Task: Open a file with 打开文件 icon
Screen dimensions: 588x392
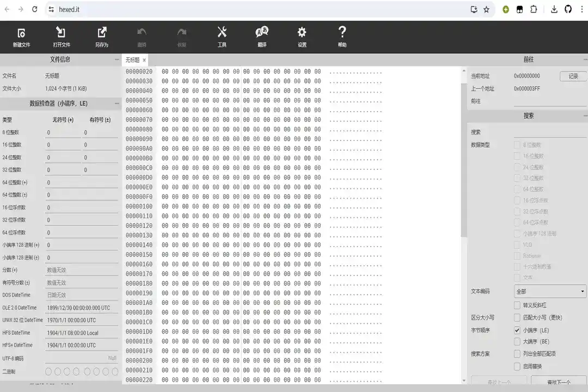Action: (x=62, y=36)
